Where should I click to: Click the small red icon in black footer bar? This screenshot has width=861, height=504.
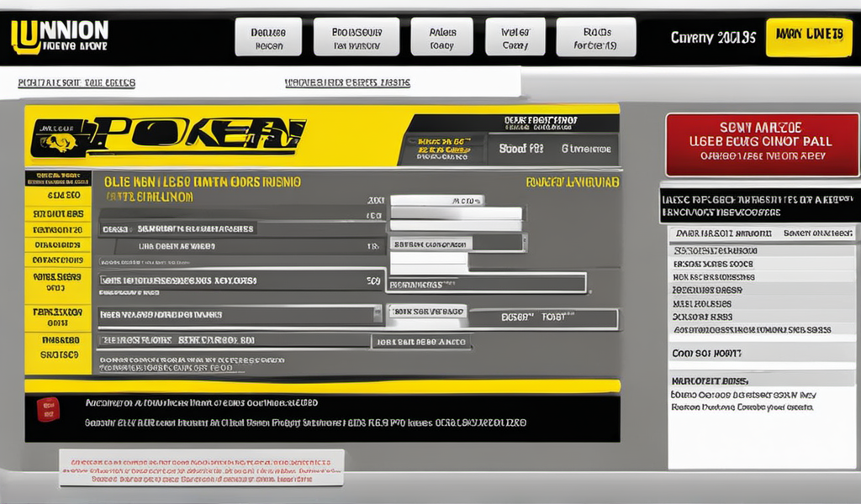pos(49,409)
